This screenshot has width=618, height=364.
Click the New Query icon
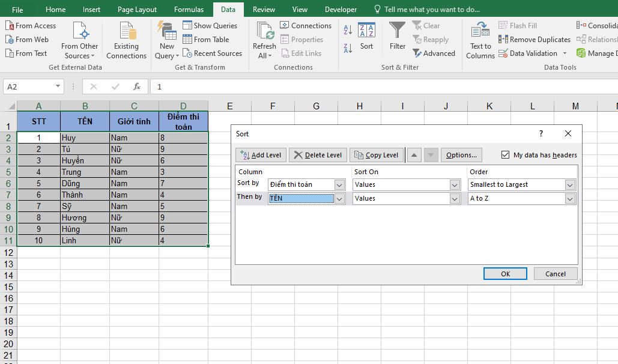pos(167,40)
